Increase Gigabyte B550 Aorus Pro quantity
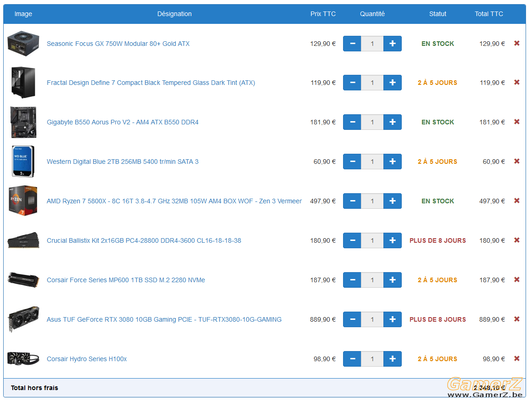 [393, 122]
